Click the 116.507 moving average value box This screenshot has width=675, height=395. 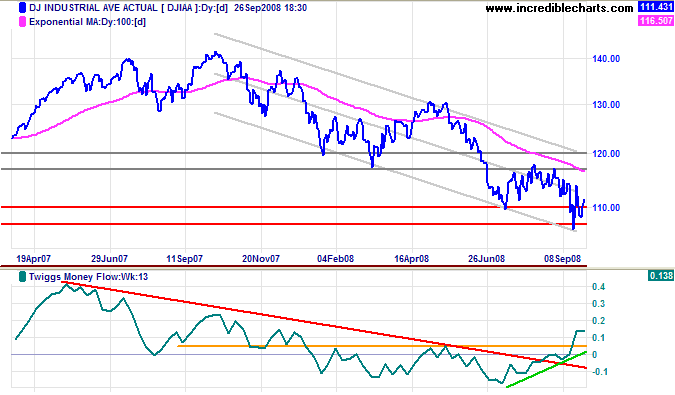click(655, 21)
